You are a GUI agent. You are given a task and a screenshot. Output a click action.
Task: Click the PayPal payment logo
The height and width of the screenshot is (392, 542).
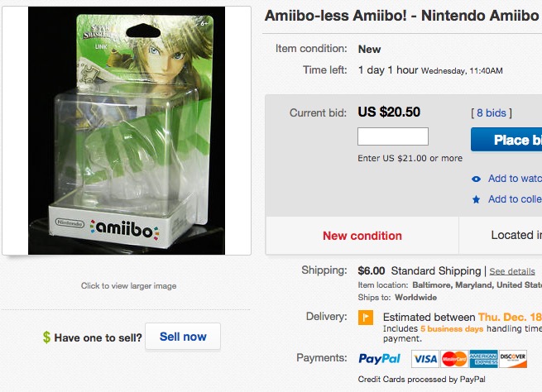pyautogui.click(x=380, y=358)
